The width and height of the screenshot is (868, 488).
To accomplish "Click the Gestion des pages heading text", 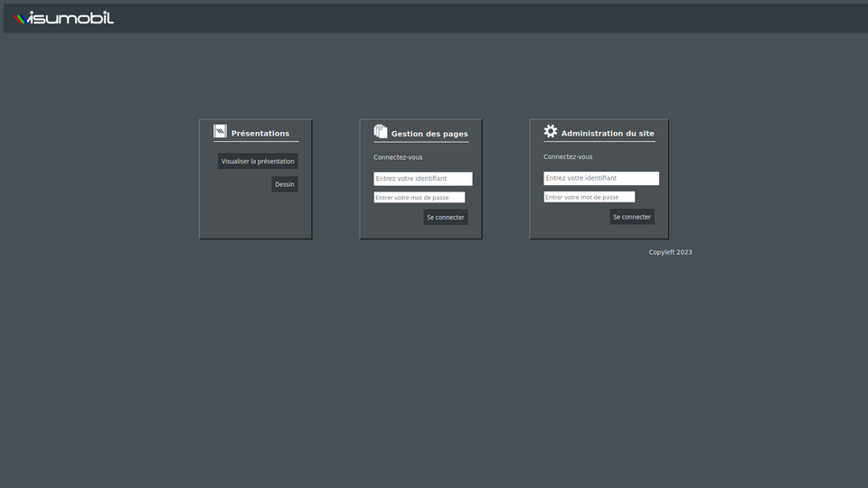I will point(429,134).
